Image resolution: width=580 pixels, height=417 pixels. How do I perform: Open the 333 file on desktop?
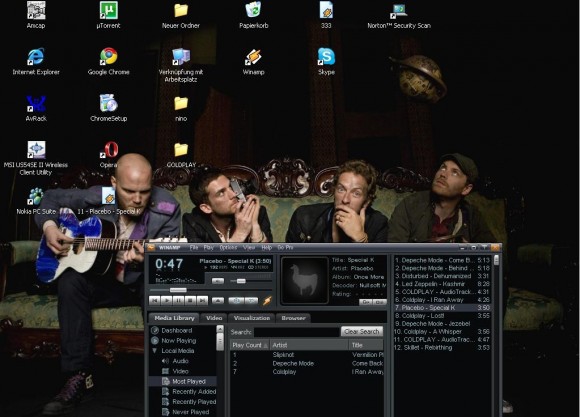(326, 15)
